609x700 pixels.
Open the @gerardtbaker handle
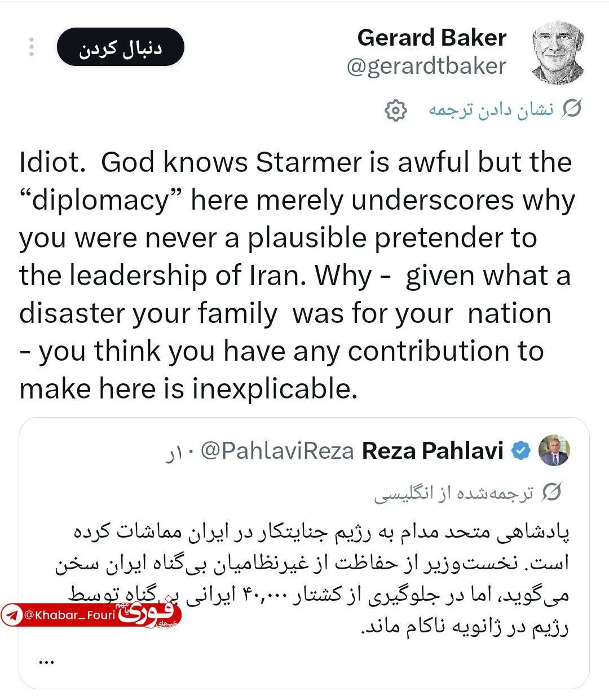click(426, 67)
